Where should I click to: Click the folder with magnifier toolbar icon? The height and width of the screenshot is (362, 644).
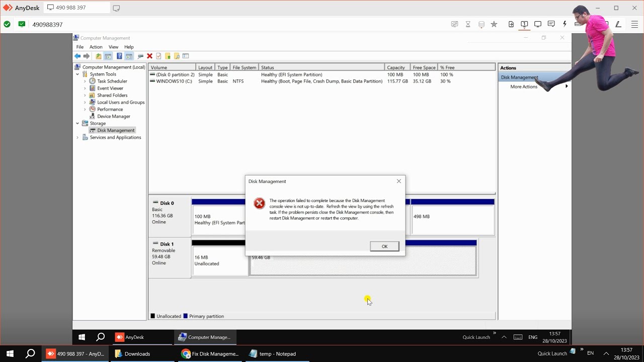[x=177, y=56]
